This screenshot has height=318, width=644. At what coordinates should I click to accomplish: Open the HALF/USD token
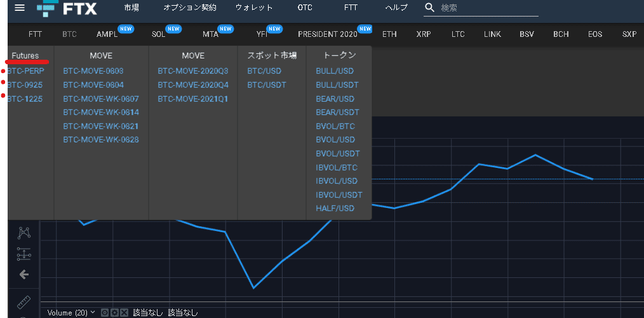click(x=335, y=209)
